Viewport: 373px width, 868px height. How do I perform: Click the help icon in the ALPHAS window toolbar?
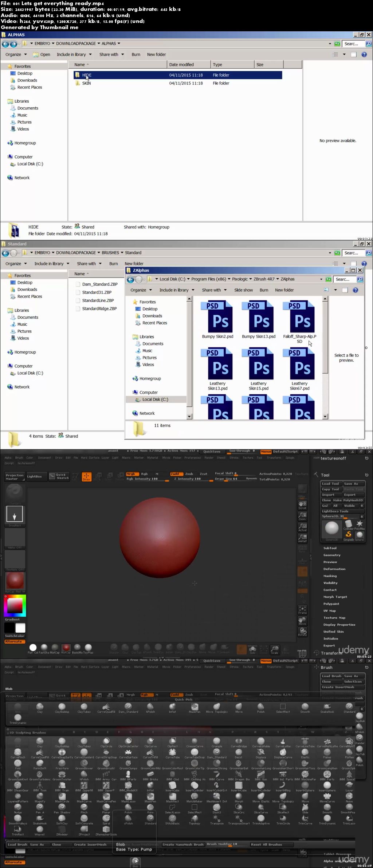[364, 55]
